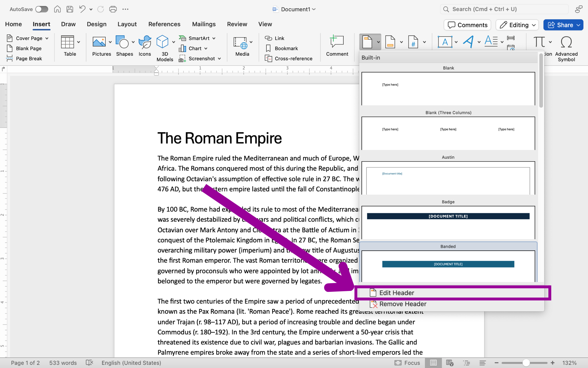
Task: Select the Blank (Three Columns) header thumbnail
Action: pyautogui.click(x=448, y=133)
